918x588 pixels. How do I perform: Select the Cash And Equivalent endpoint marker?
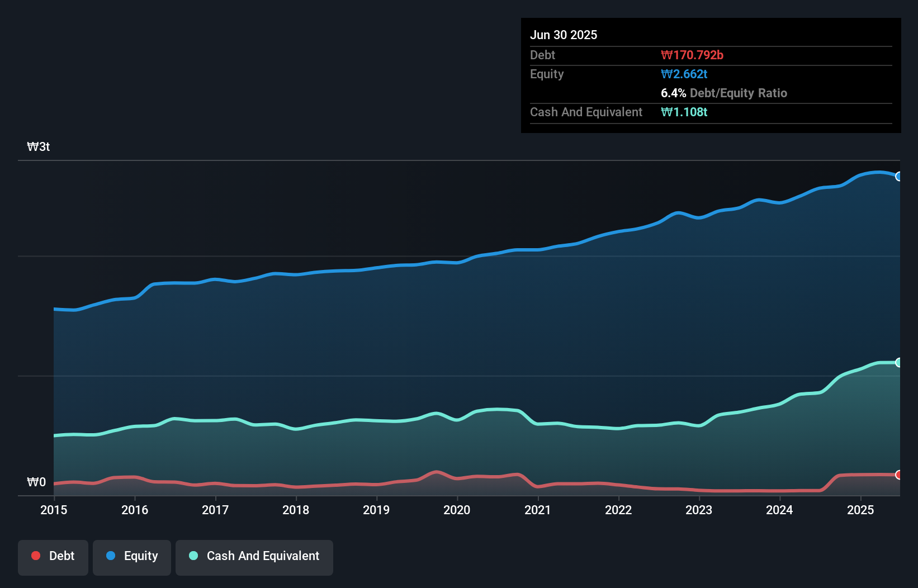pos(899,363)
